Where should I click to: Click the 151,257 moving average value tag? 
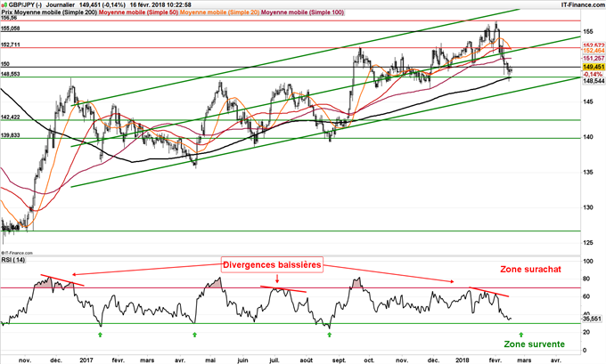pyautogui.click(x=594, y=58)
